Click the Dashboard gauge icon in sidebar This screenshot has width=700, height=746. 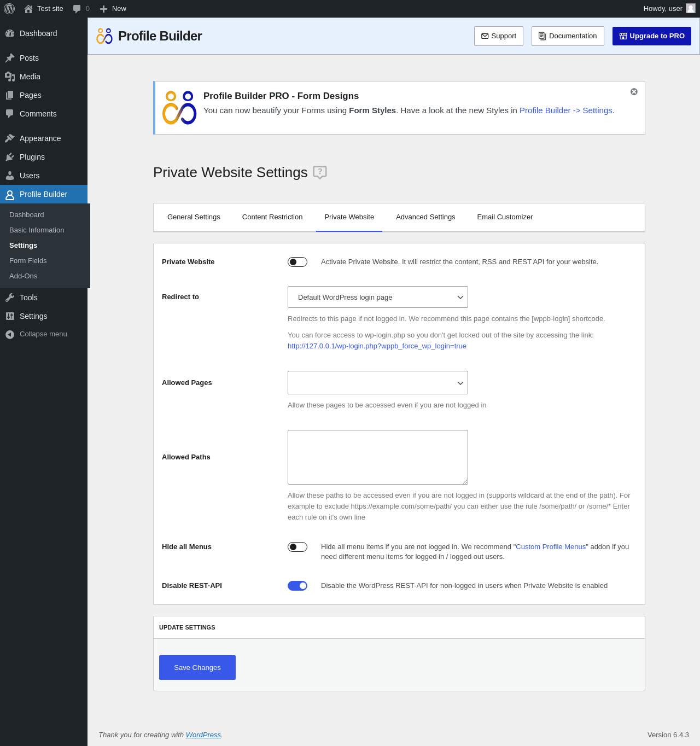(10, 33)
